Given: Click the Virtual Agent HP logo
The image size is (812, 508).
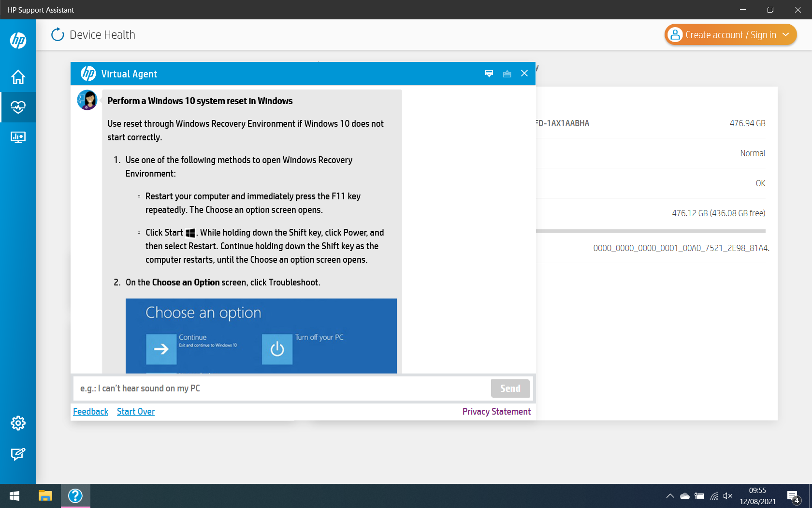Looking at the screenshot, I should point(88,74).
